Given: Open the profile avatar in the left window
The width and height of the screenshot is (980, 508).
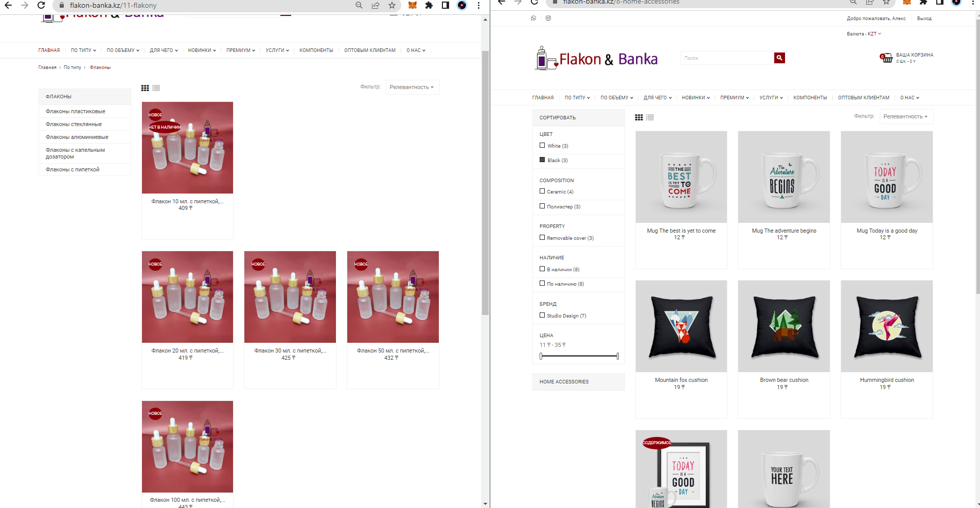Looking at the screenshot, I should (x=462, y=5).
